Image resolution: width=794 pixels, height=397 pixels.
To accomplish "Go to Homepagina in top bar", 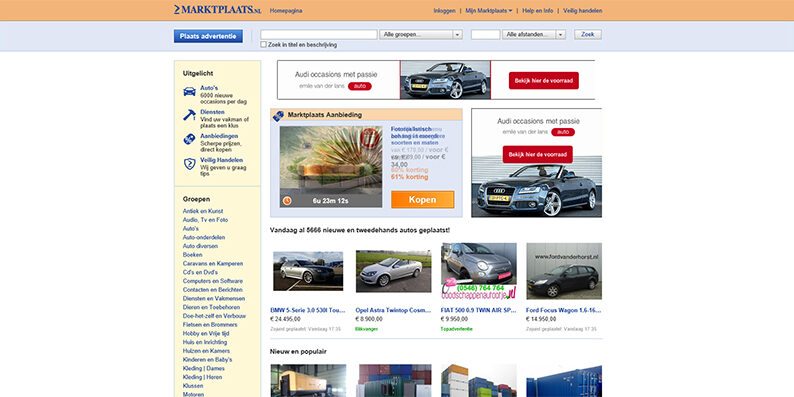I will pos(286,11).
